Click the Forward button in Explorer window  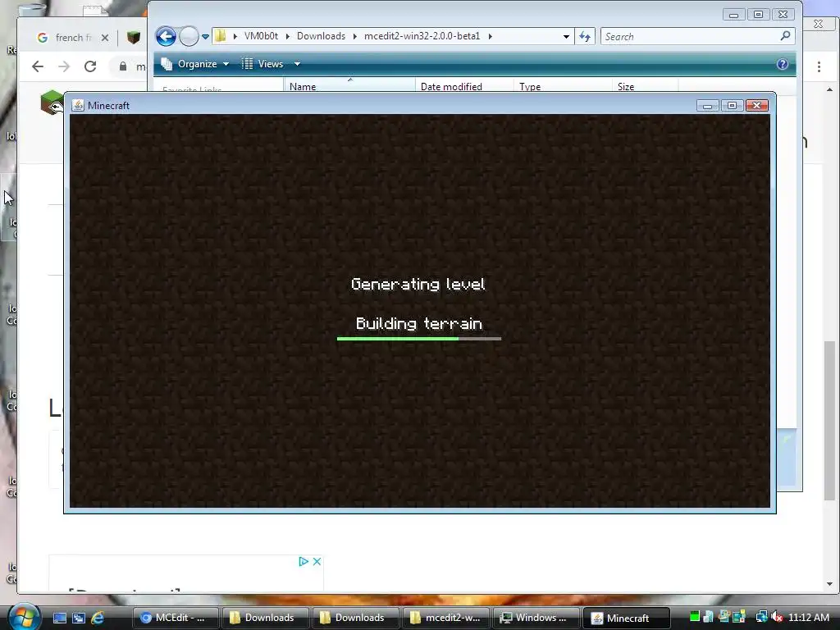coord(189,36)
